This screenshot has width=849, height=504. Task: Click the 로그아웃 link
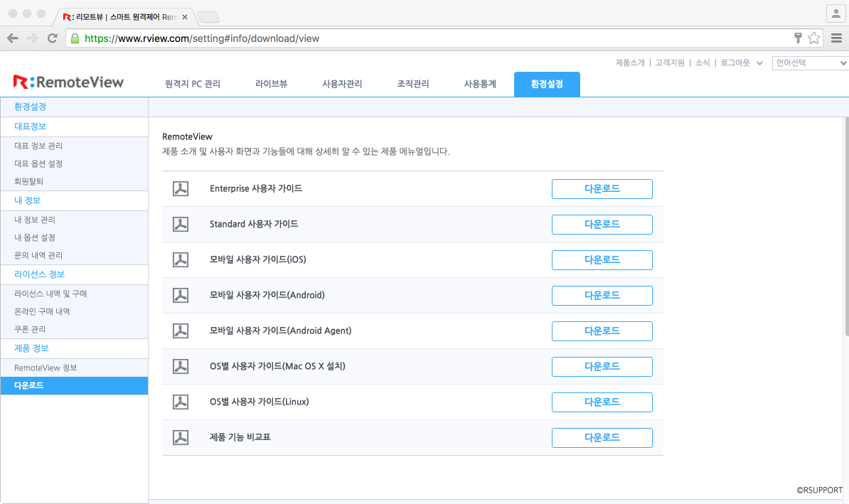point(735,63)
